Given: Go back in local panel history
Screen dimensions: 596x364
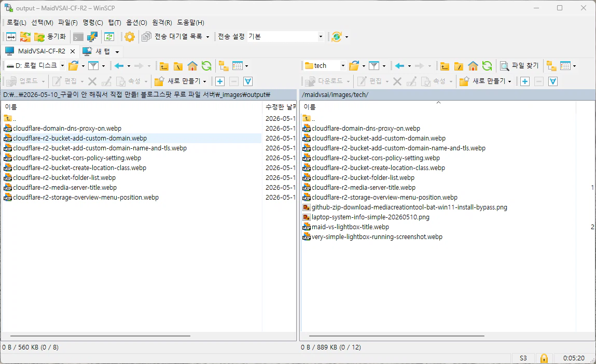Looking at the screenshot, I should point(119,66).
